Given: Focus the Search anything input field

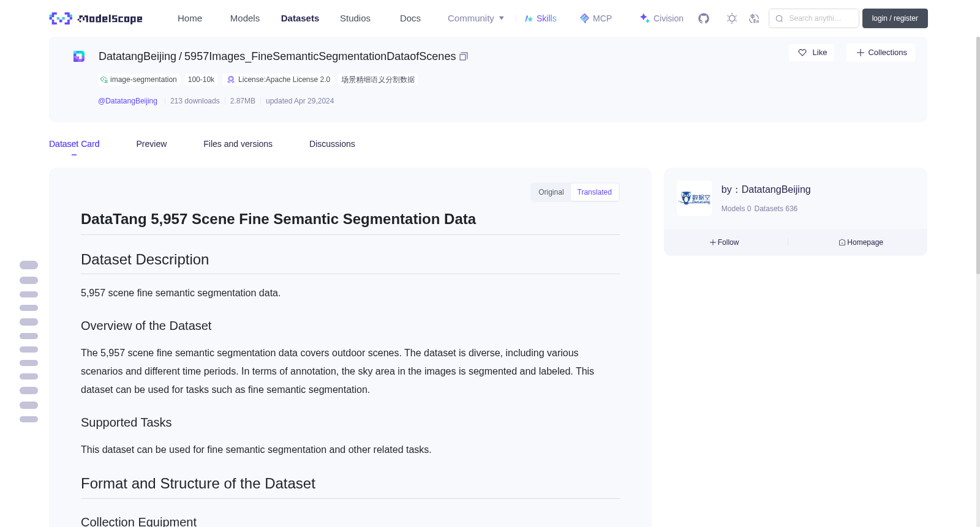Looking at the screenshot, I should point(814,18).
